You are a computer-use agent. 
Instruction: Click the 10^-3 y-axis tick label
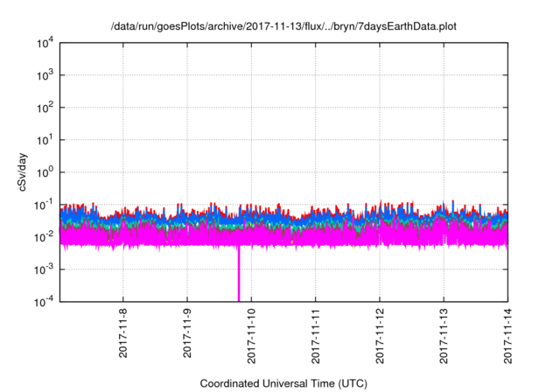coord(44,269)
